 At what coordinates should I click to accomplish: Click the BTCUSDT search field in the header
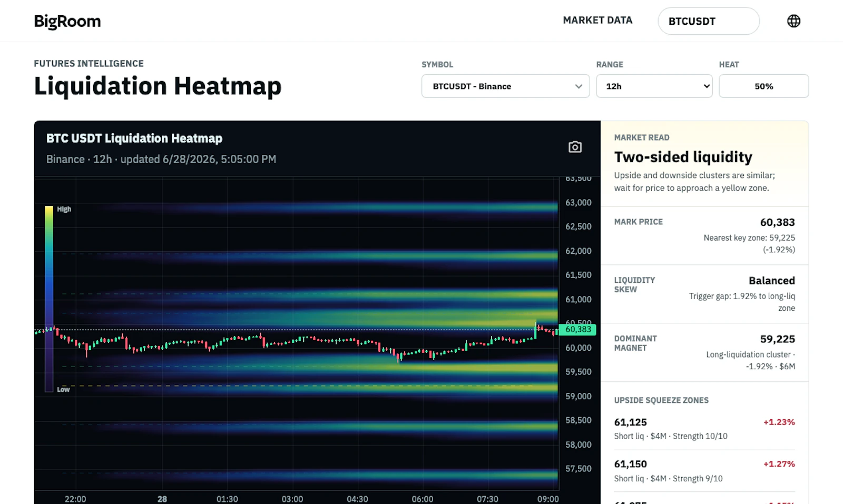pyautogui.click(x=709, y=21)
